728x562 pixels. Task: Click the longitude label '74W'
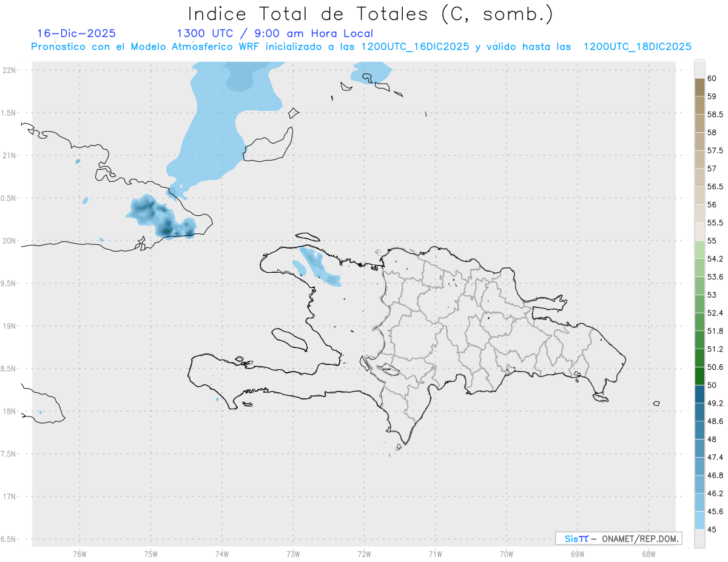point(222,554)
